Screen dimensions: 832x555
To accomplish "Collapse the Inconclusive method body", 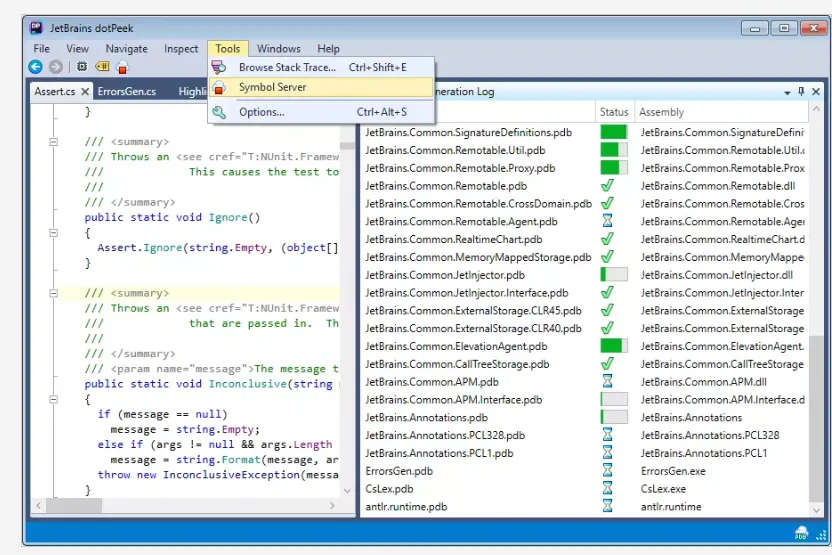I will pyautogui.click(x=54, y=399).
